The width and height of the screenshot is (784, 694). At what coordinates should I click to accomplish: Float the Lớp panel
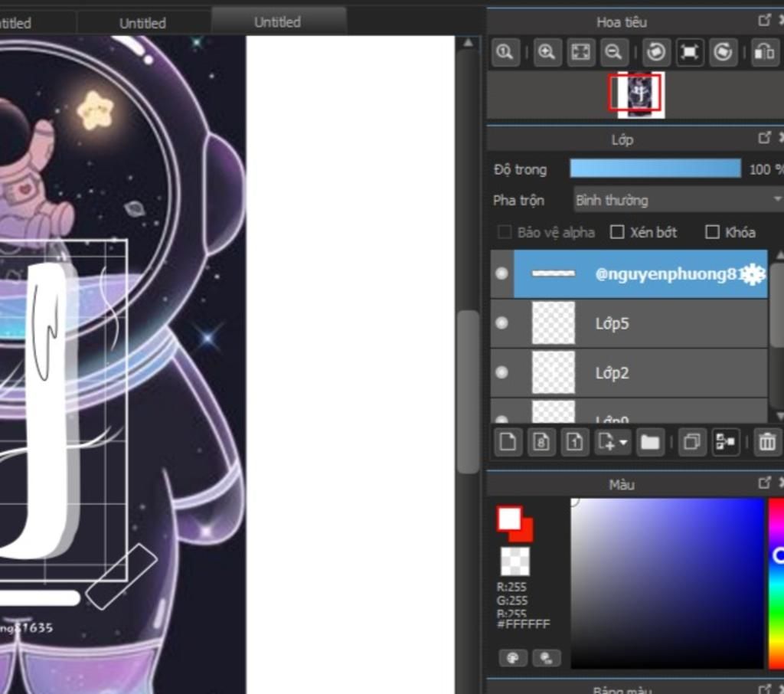(765, 138)
